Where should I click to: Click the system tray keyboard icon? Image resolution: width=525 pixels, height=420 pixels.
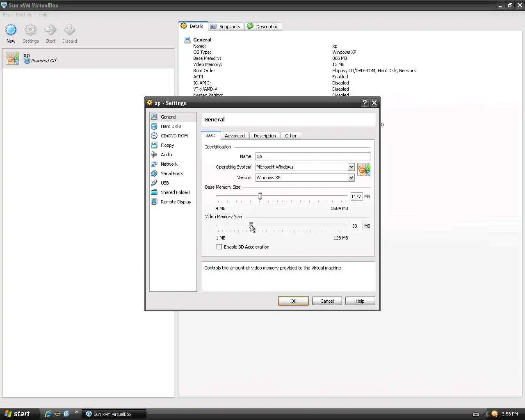[x=476, y=414]
